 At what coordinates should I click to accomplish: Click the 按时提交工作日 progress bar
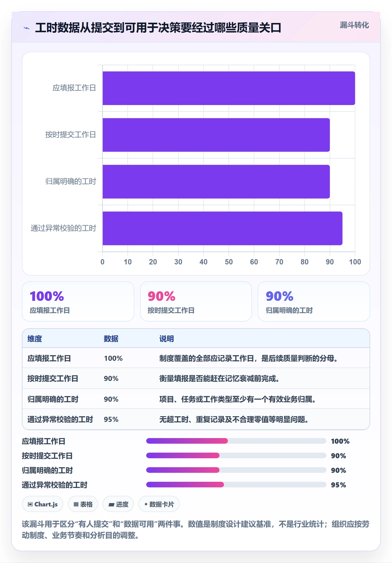(236, 456)
